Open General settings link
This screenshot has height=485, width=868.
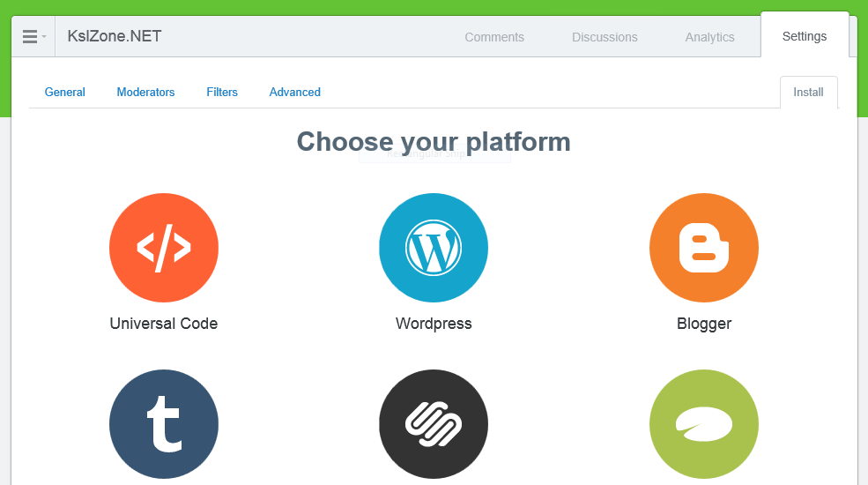click(64, 92)
